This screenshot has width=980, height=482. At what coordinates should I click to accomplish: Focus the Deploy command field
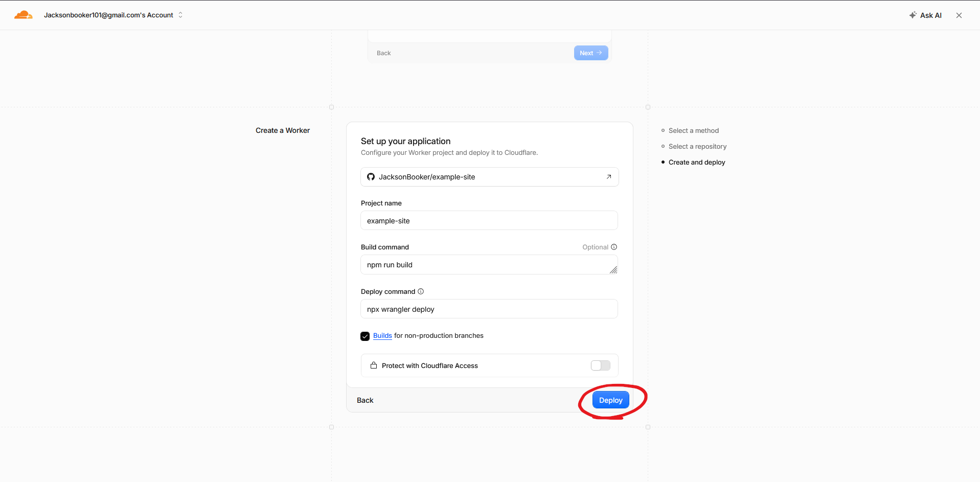coord(489,309)
